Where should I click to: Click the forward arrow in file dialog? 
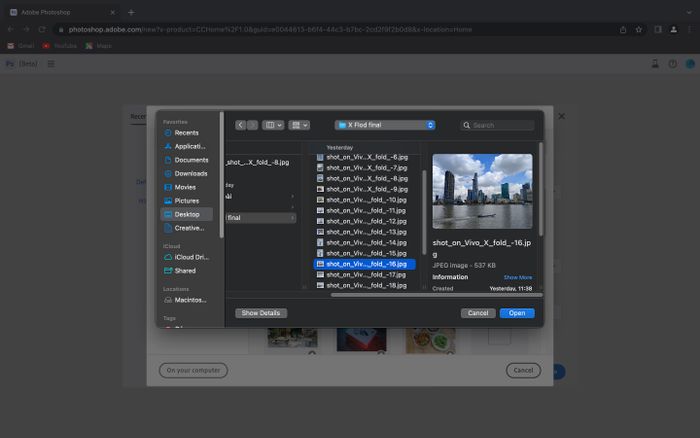tap(252, 125)
